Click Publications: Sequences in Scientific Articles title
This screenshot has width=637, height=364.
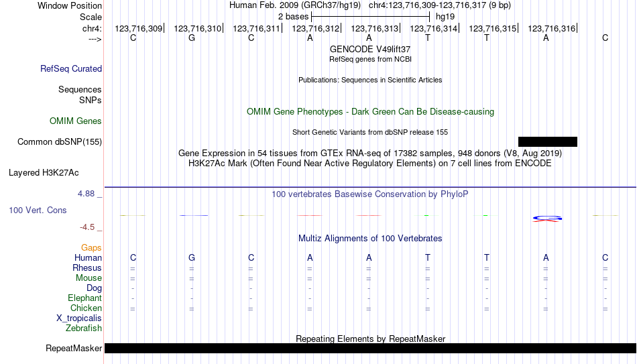click(x=370, y=80)
